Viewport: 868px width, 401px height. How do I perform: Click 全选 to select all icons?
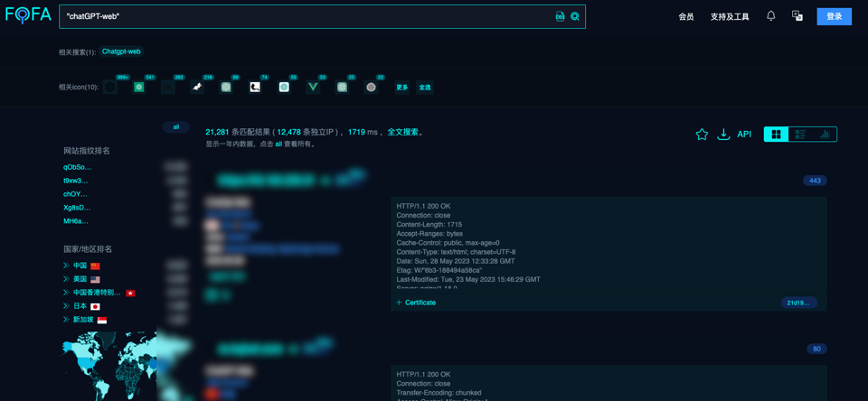(x=425, y=88)
